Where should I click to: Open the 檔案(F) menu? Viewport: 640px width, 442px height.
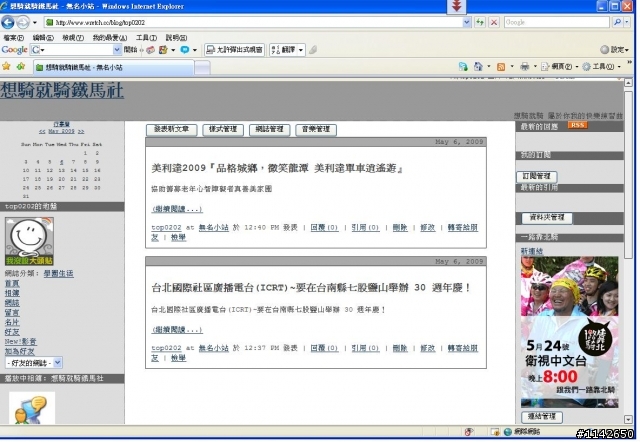13,38
